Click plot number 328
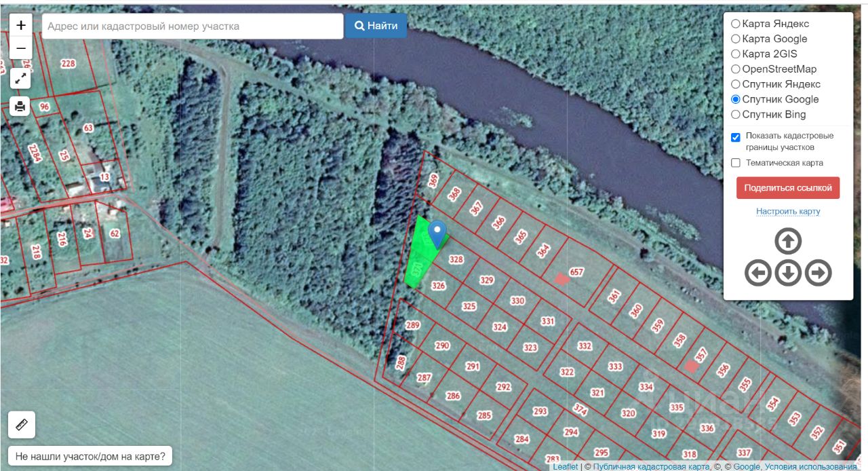Screen dimensions: 868x471 (456, 259)
